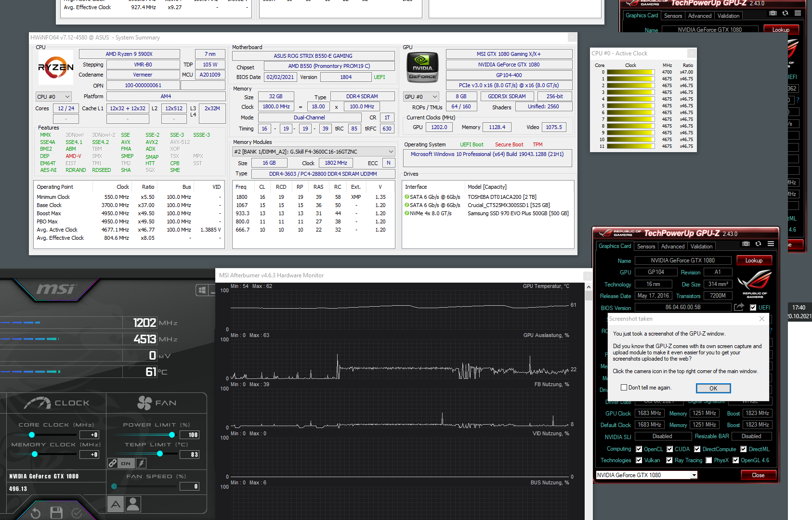Click the lightning bolt icon under Temp Limit
The height and width of the screenshot is (520, 812).
pos(141,463)
